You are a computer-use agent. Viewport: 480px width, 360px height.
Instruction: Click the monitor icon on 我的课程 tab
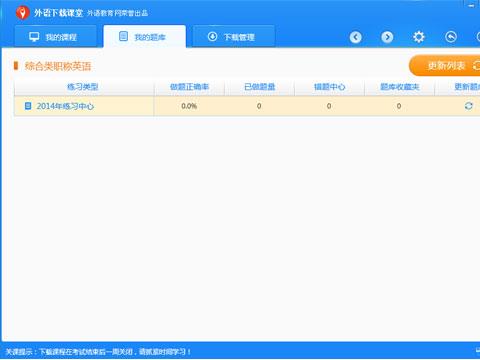[x=34, y=37]
